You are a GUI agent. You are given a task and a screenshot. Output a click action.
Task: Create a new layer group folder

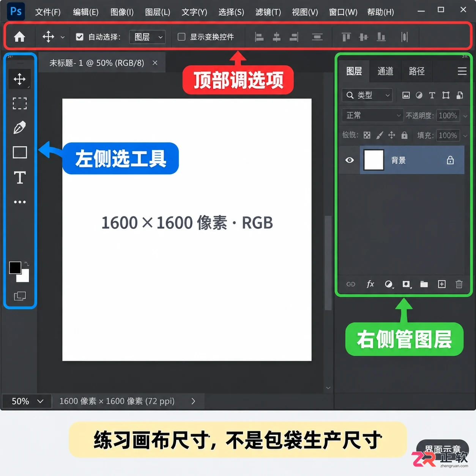424,284
